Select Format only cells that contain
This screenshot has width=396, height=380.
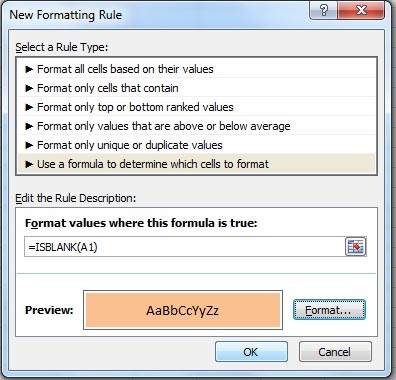click(x=197, y=88)
